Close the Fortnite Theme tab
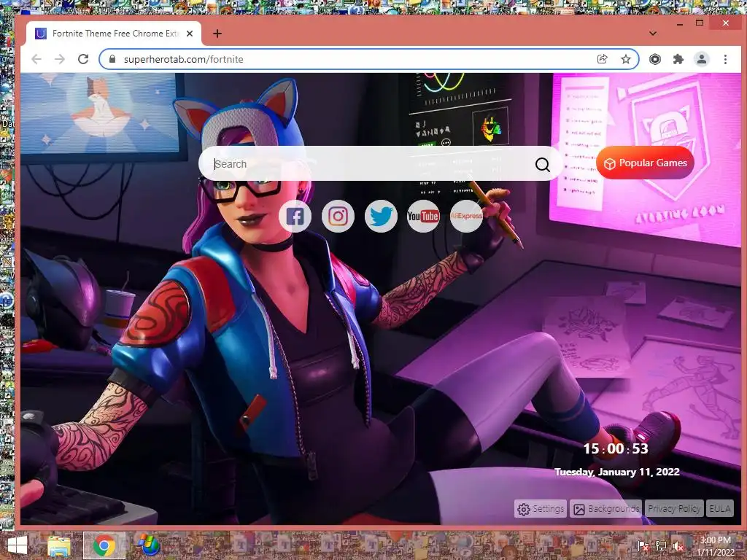The height and width of the screenshot is (560, 747). tap(190, 34)
